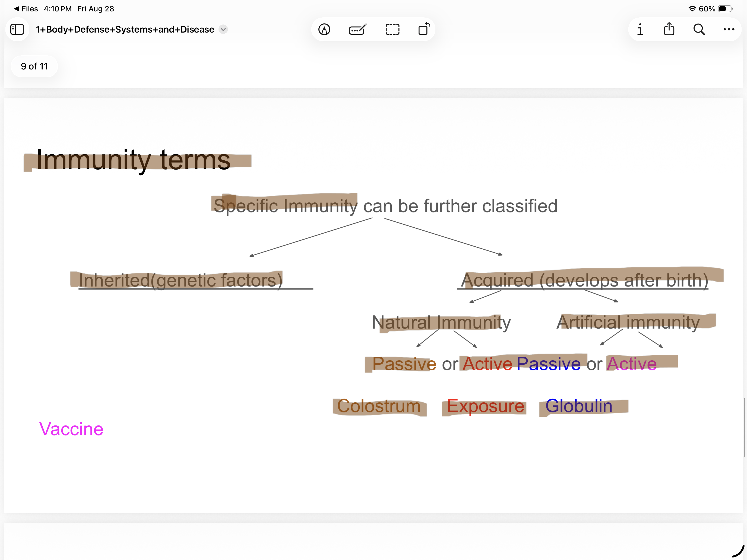Tap the 9 of 11 page indicator
This screenshot has width=747, height=560.
34,66
